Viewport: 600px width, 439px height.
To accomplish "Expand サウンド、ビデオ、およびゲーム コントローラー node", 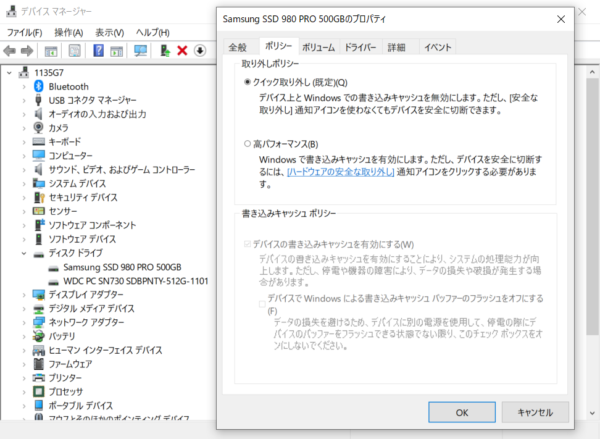I will click(x=24, y=170).
